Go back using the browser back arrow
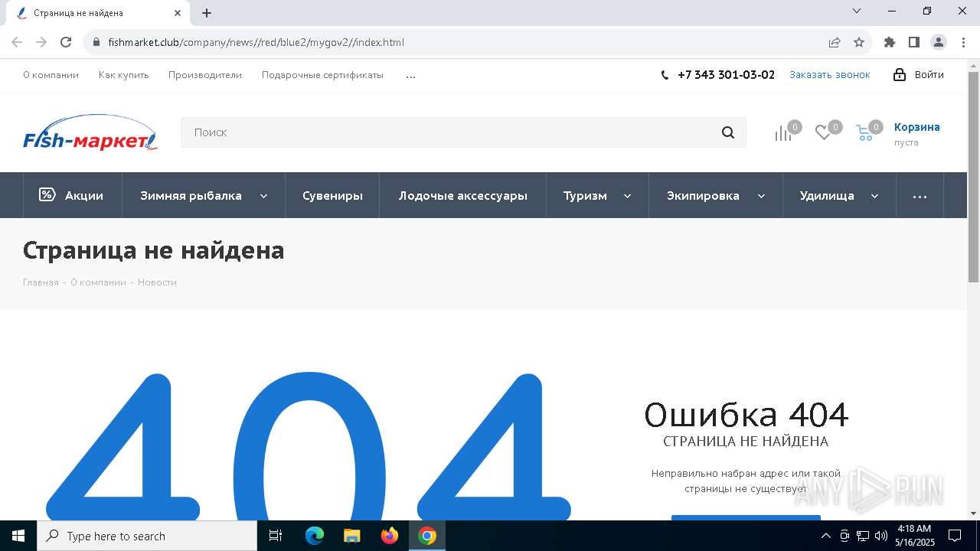Screen dimensions: 980x551 [17, 42]
